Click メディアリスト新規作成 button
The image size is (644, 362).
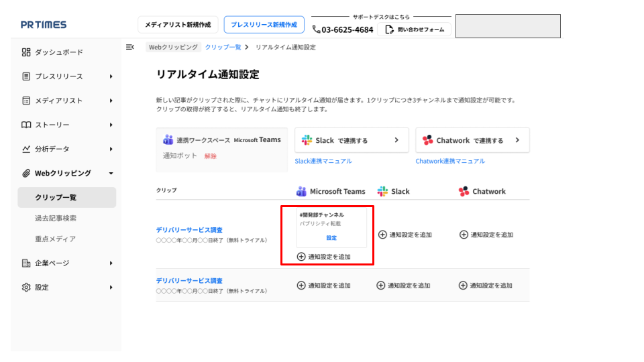point(178,25)
